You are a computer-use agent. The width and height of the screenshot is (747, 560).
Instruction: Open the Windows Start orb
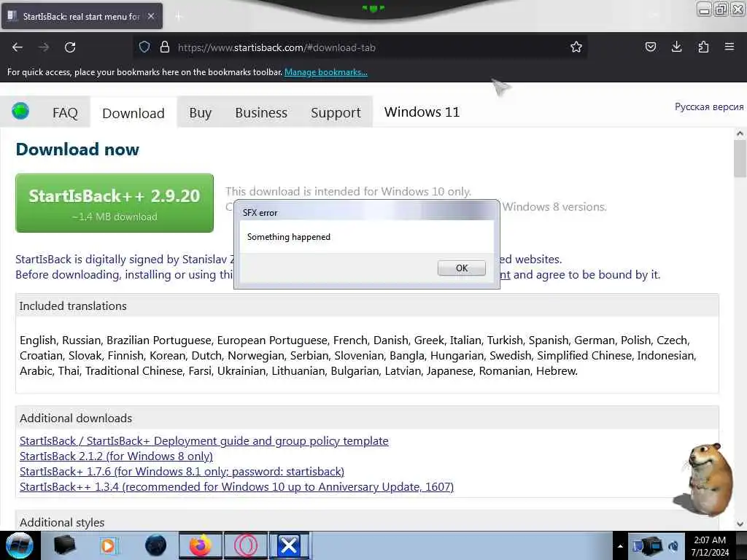(x=20, y=545)
